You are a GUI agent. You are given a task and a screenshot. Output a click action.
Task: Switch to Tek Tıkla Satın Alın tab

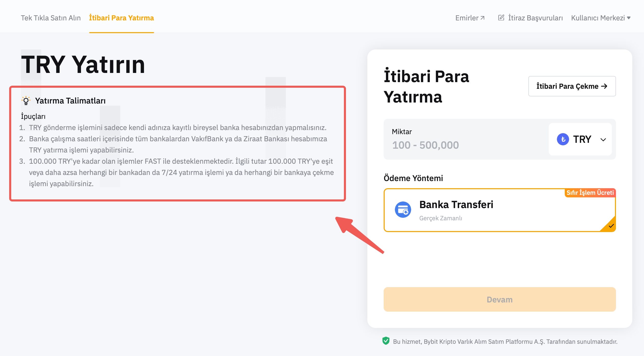tap(51, 18)
